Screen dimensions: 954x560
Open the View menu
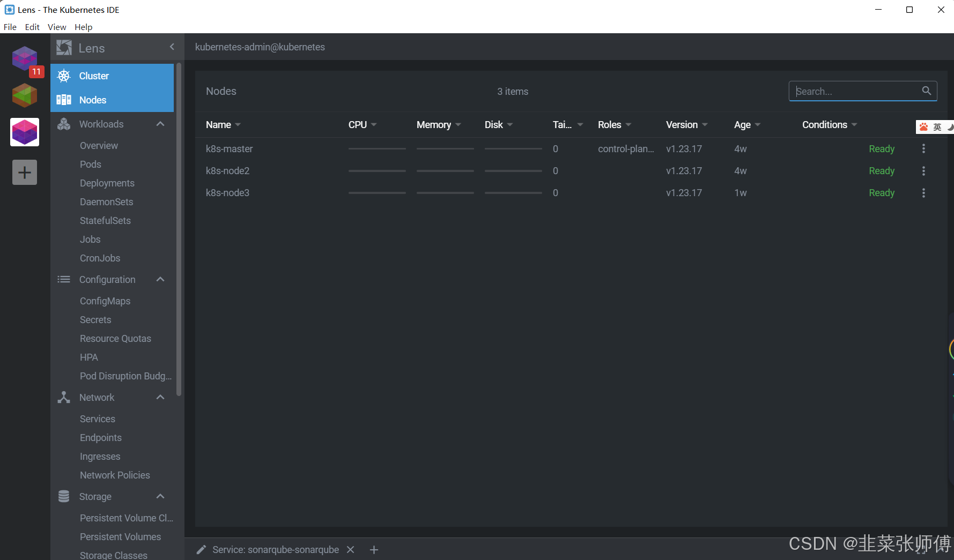pyautogui.click(x=57, y=27)
